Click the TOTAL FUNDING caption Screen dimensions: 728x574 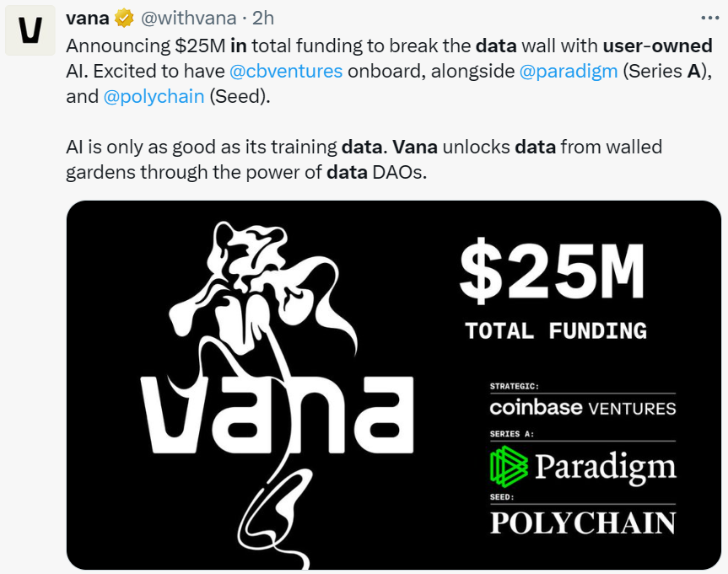coord(556,330)
